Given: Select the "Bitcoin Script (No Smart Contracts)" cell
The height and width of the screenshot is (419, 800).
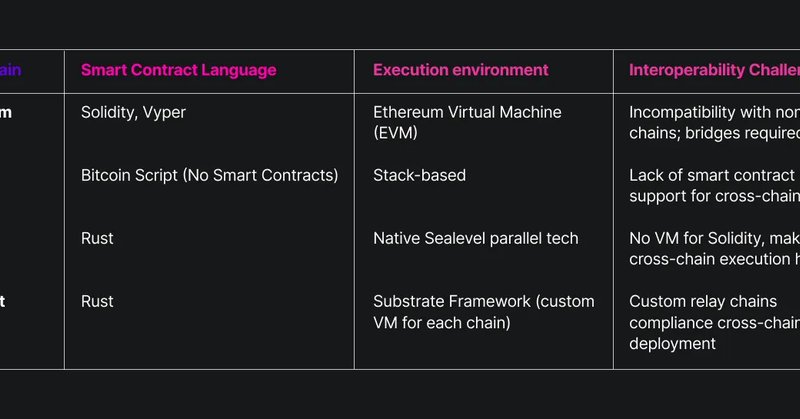Looking at the screenshot, I should pos(209,175).
